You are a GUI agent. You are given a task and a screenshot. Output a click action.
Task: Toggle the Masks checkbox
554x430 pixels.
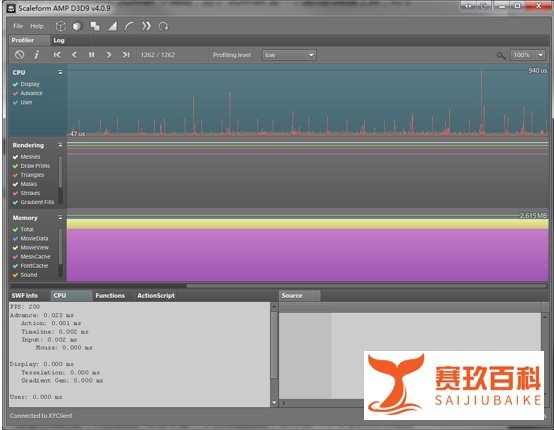pos(15,184)
